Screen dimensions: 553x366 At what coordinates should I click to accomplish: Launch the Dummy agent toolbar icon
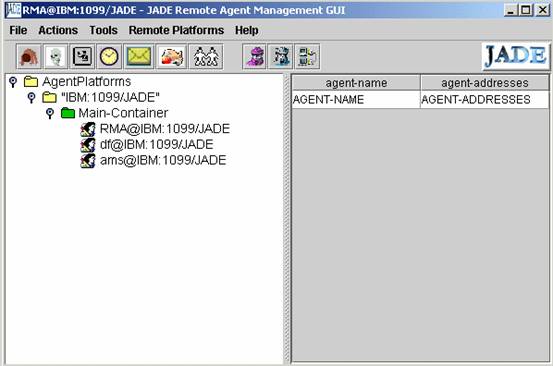(x=281, y=56)
